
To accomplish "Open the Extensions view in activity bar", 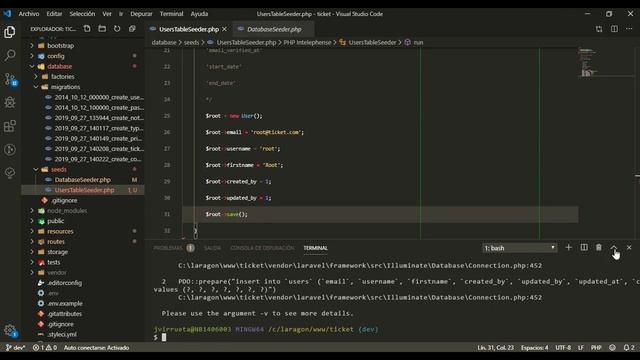I will (x=10, y=126).
